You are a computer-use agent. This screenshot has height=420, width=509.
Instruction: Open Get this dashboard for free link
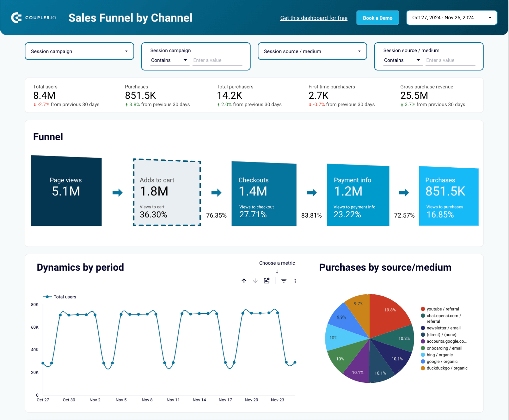pos(314,18)
